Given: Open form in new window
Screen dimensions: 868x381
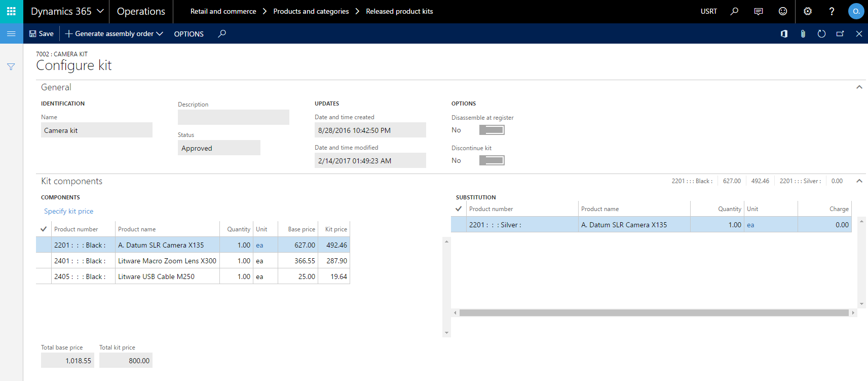Looking at the screenshot, I should point(840,33).
